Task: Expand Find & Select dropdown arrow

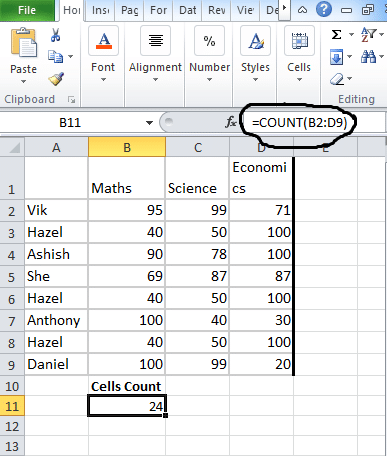Action: pos(381,56)
